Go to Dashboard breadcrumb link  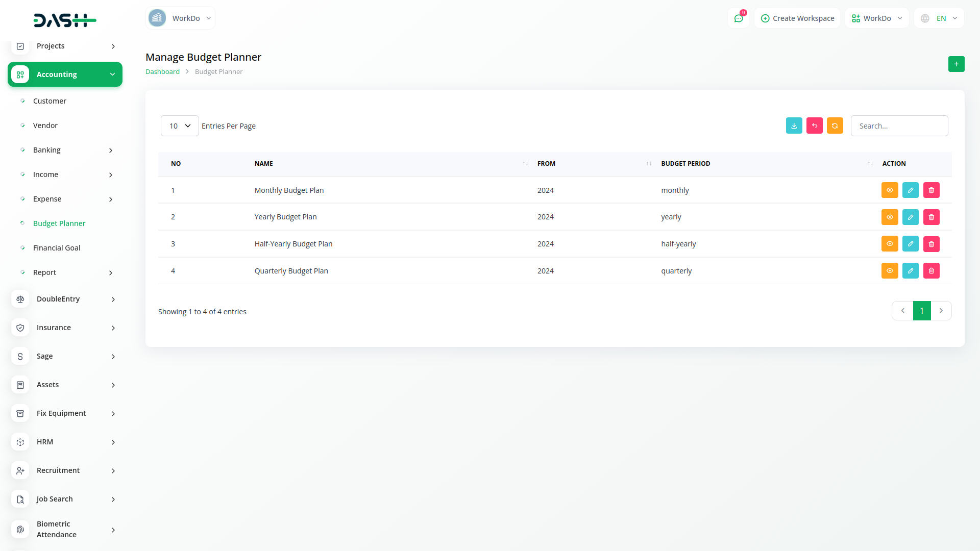162,72
